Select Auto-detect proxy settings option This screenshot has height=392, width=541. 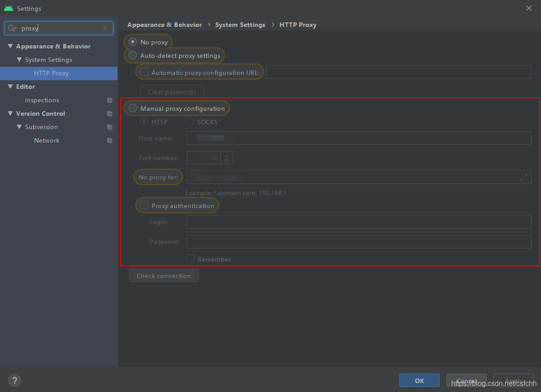pos(133,56)
